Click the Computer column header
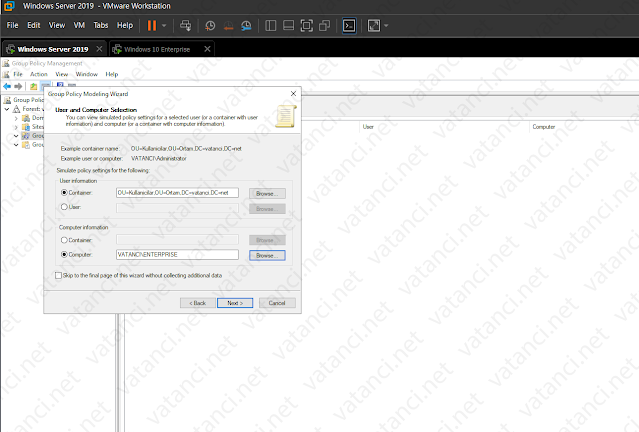 544,127
